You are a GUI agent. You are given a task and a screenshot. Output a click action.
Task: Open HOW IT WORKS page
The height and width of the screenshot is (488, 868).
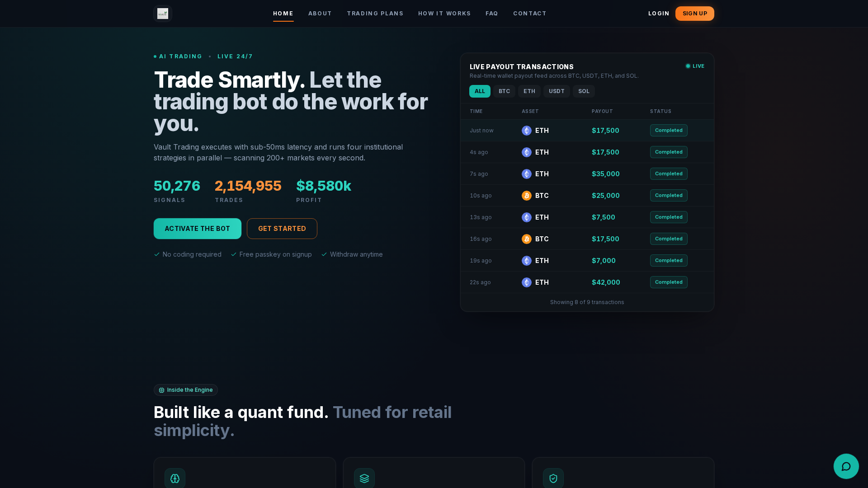point(444,14)
